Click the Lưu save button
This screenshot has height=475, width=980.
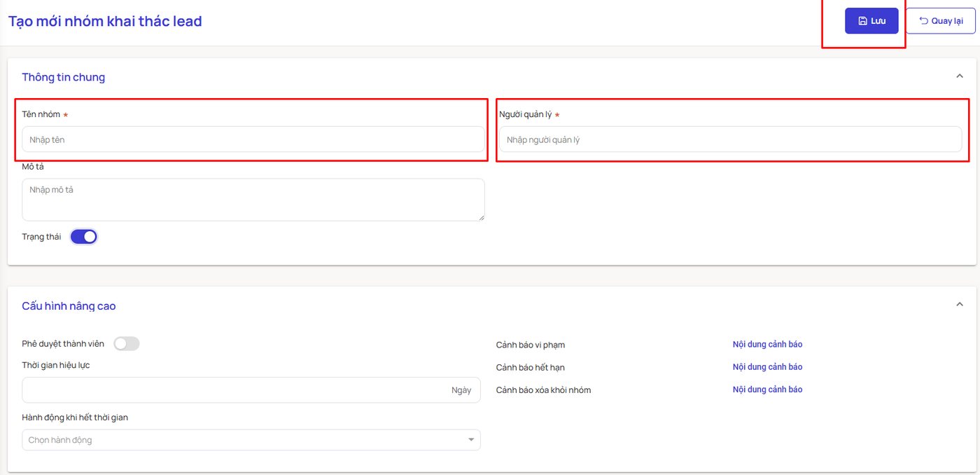871,21
